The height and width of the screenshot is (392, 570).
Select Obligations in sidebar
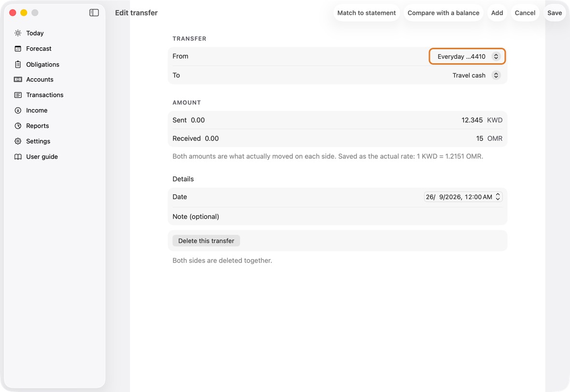point(43,64)
